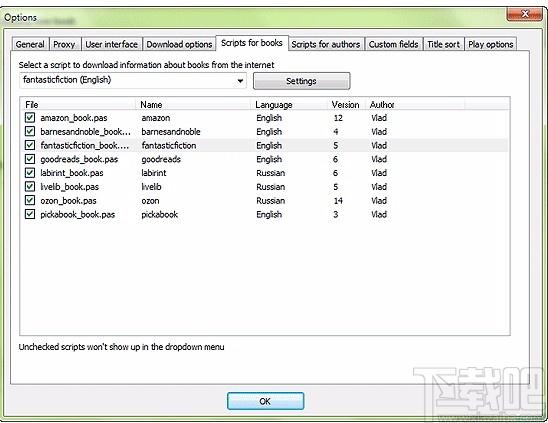Click the Settings button

pyautogui.click(x=301, y=81)
